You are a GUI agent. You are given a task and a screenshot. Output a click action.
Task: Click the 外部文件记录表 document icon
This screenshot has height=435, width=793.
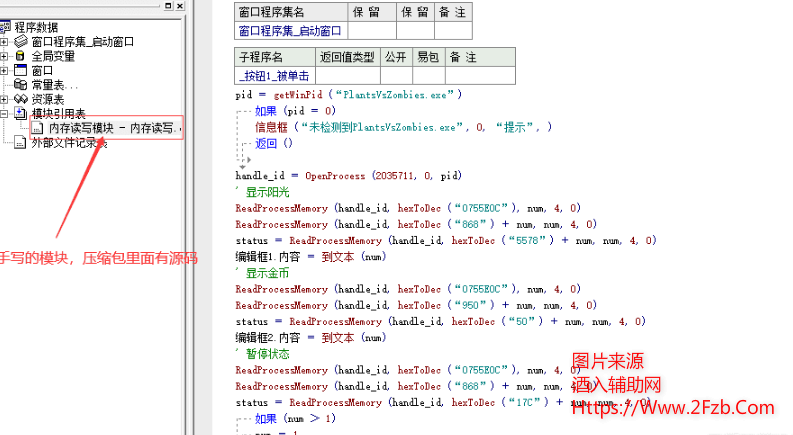click(x=21, y=143)
